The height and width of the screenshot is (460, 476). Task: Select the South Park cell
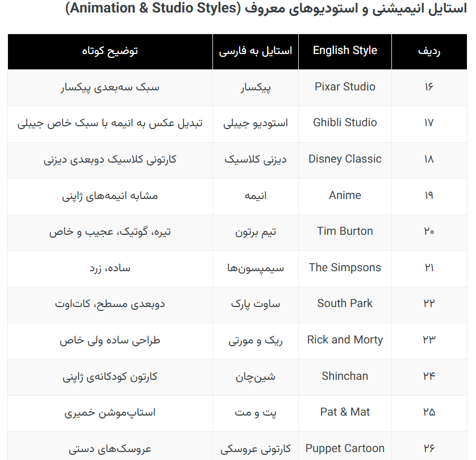click(345, 304)
